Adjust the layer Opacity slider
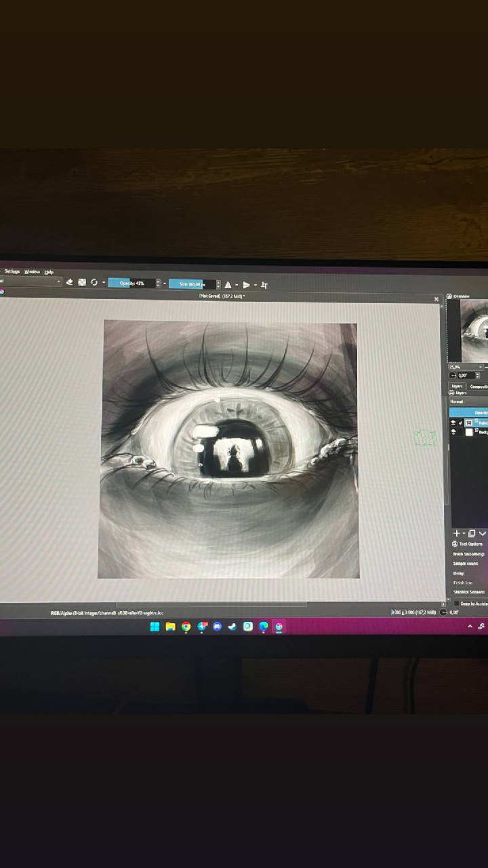 point(468,412)
